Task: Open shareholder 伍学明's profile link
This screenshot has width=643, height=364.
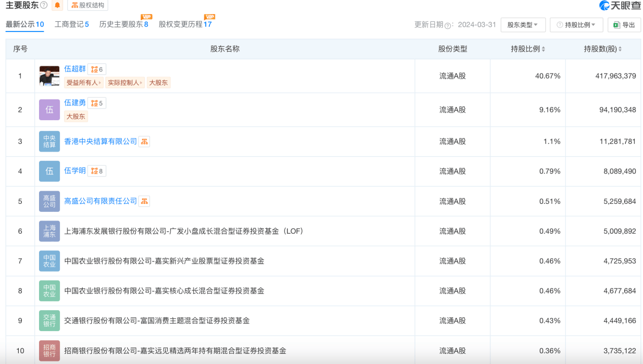Action: tap(75, 171)
